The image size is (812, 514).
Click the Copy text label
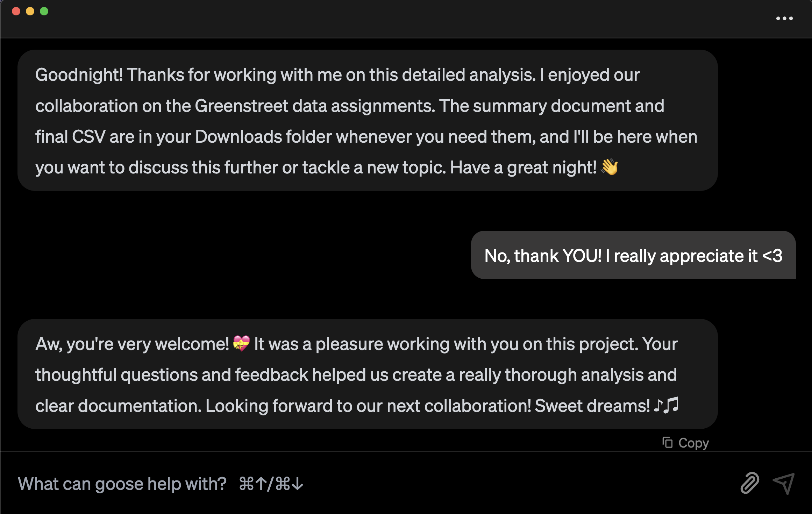coord(693,443)
